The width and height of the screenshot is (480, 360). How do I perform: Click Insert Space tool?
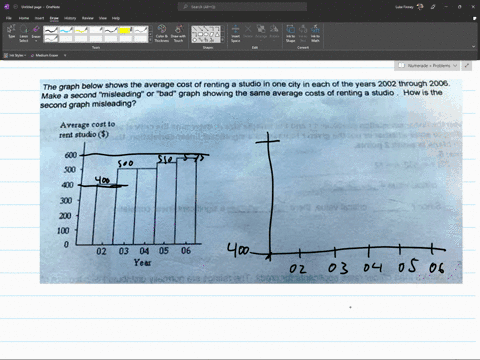235,33
